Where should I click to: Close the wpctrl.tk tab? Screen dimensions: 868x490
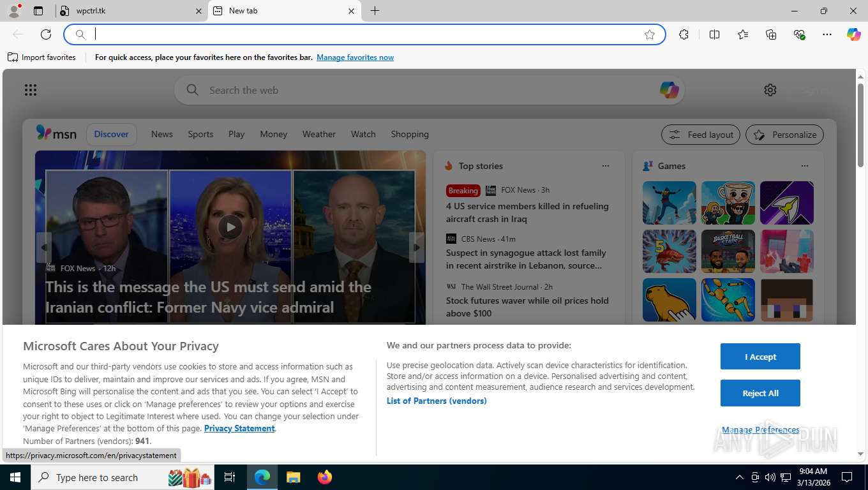(x=198, y=11)
